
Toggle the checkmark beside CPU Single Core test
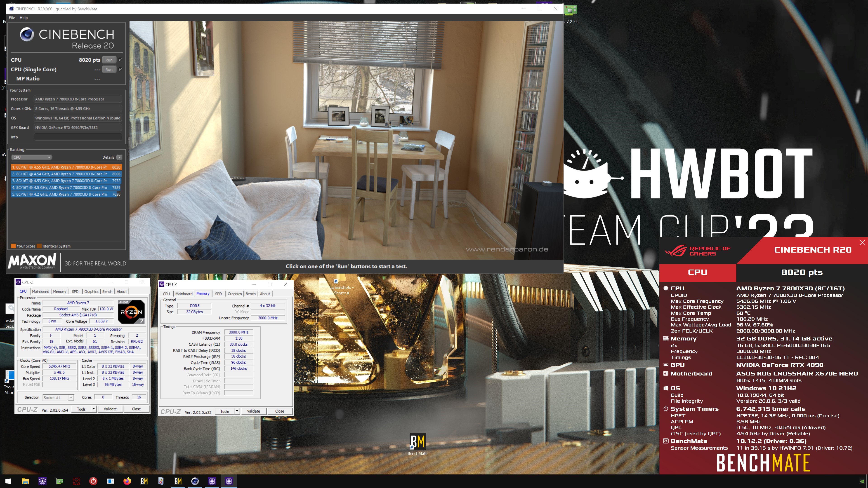pyautogui.click(x=120, y=69)
